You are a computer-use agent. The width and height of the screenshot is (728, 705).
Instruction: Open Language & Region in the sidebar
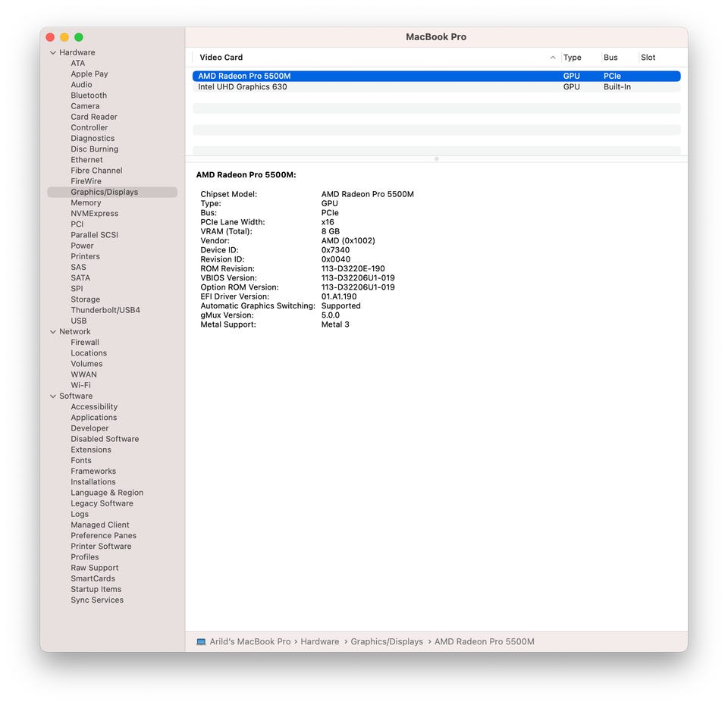pos(107,493)
